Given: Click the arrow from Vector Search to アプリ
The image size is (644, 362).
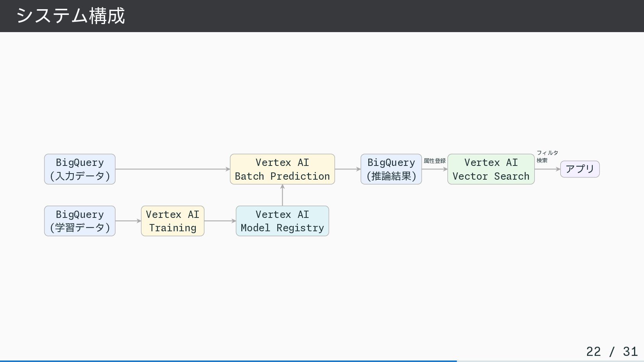Looking at the screenshot, I should coord(547,169).
